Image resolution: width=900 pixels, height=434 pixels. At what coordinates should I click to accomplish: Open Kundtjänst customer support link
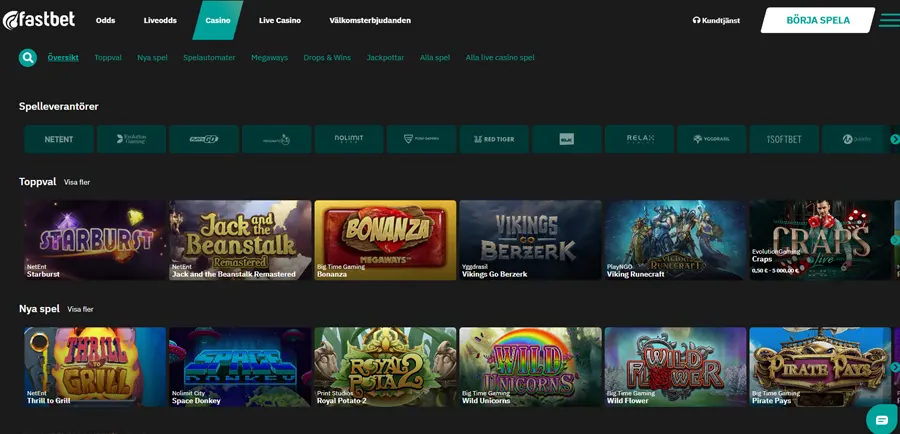[x=716, y=20]
